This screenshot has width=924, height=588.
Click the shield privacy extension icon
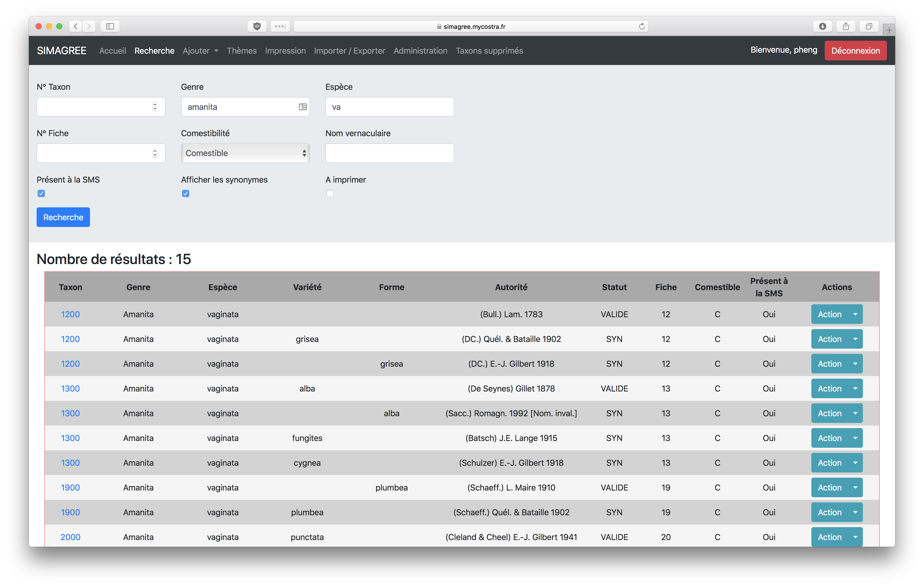(x=257, y=26)
